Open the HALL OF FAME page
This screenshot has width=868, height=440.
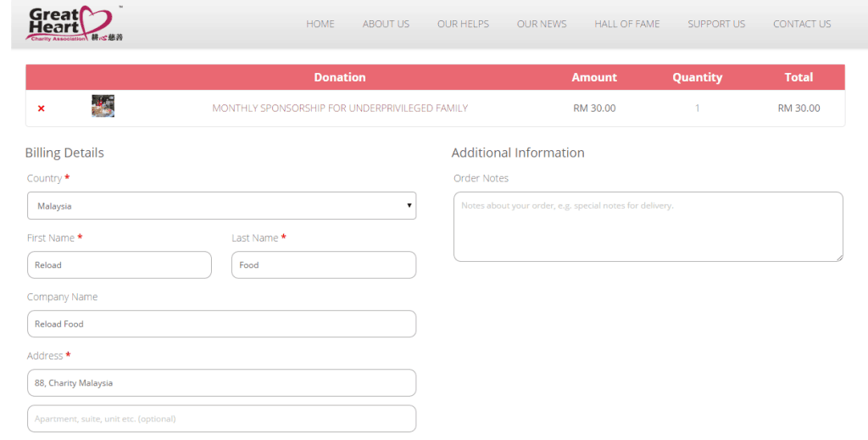(626, 24)
